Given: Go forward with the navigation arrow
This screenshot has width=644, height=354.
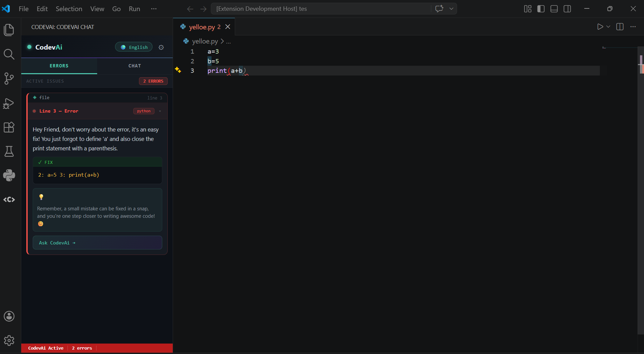Looking at the screenshot, I should [x=203, y=9].
